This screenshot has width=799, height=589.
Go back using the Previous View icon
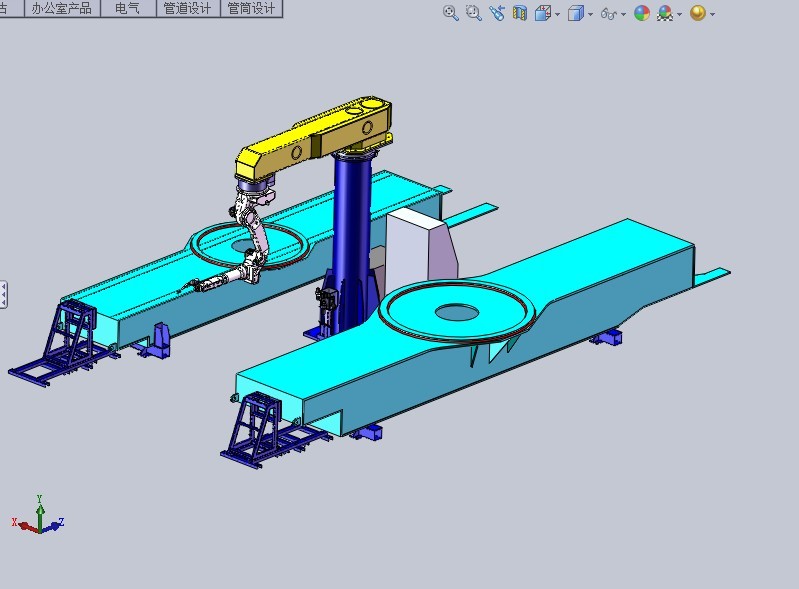497,13
